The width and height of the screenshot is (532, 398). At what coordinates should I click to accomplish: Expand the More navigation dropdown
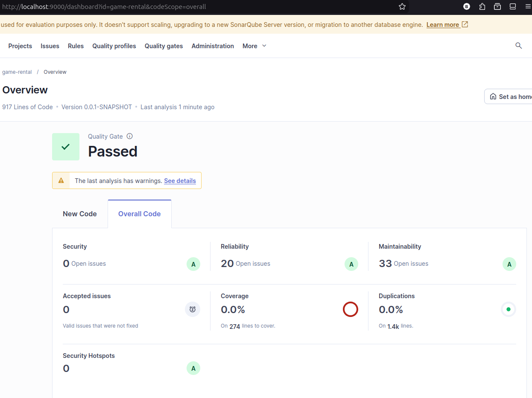coord(254,46)
